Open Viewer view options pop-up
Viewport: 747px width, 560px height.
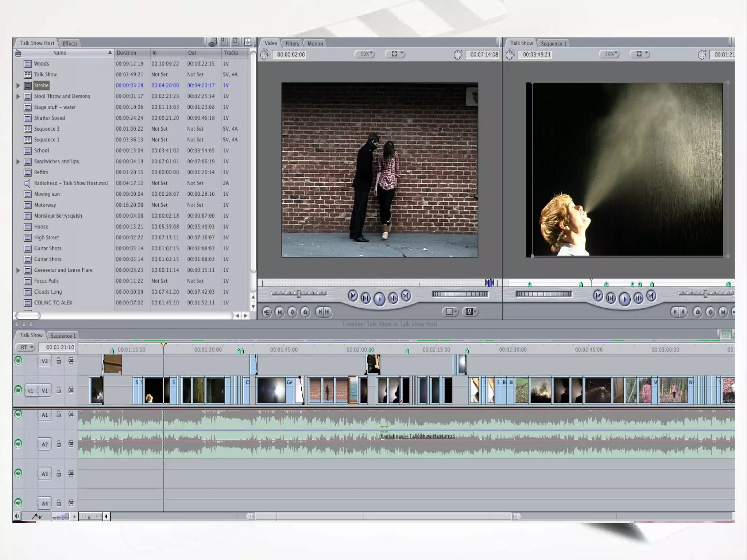(395, 54)
